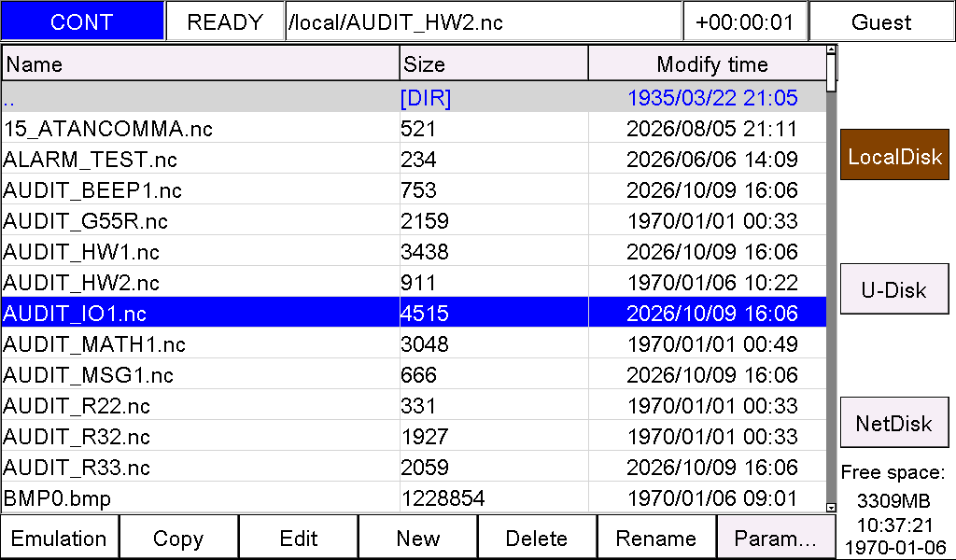Image resolution: width=956 pixels, height=560 pixels.
Task: Select AUDIT_R33.nc file
Action: coord(414,467)
